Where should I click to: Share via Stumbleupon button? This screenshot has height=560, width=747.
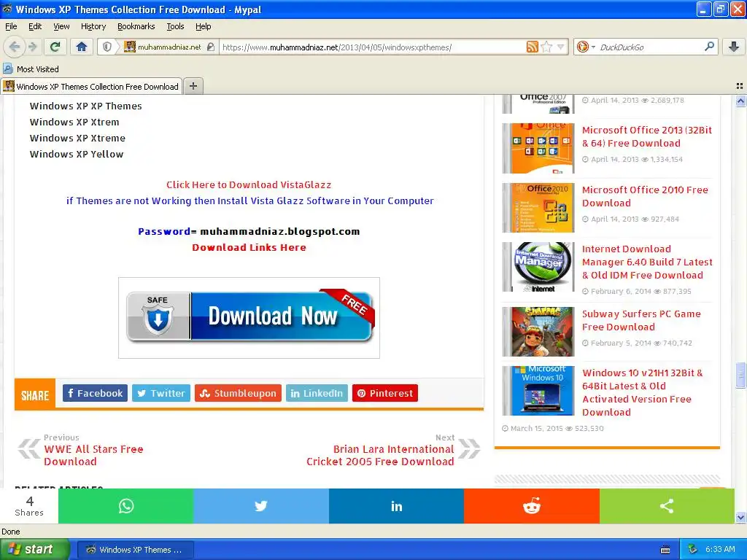tap(239, 393)
